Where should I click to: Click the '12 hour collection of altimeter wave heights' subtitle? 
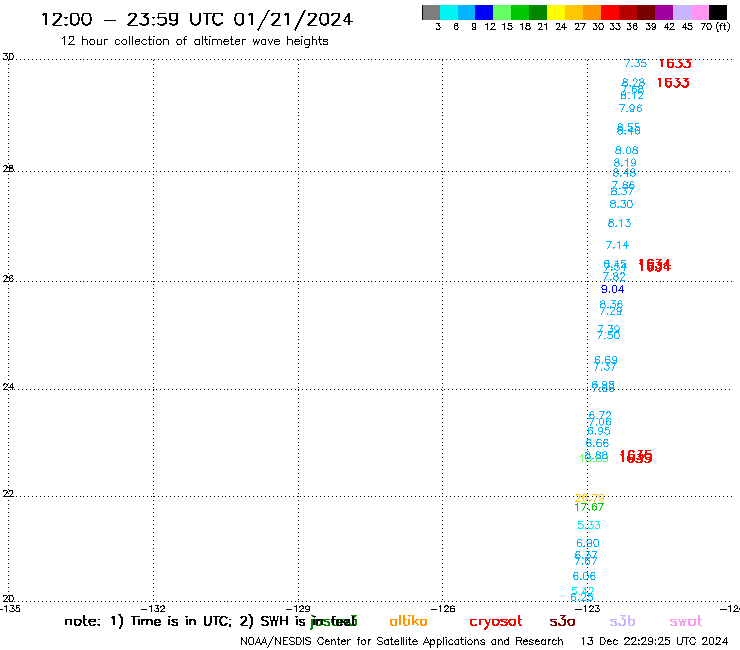click(x=194, y=41)
